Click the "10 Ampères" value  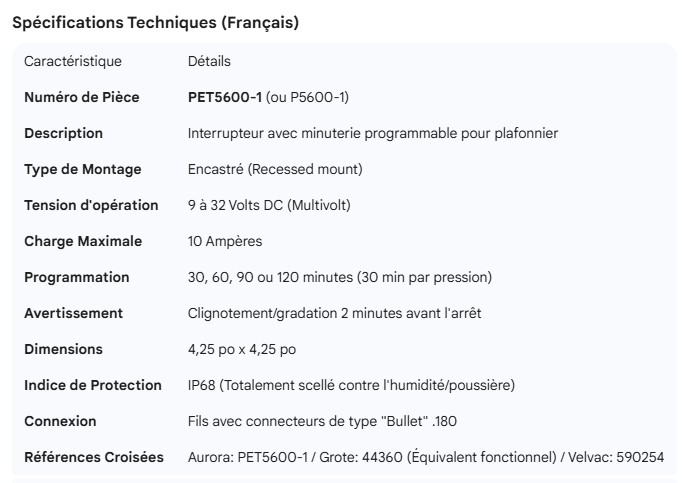[226, 241]
